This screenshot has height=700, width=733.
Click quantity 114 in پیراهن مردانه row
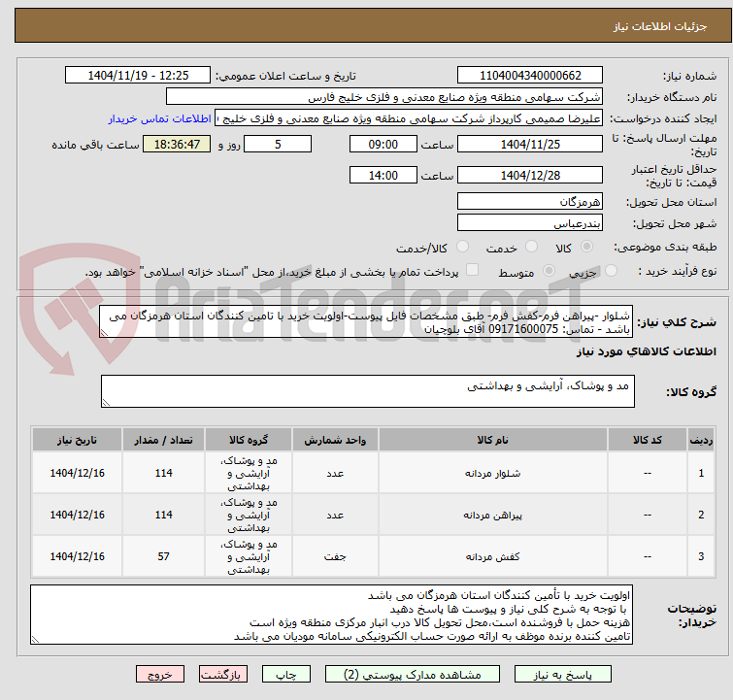coord(163,515)
